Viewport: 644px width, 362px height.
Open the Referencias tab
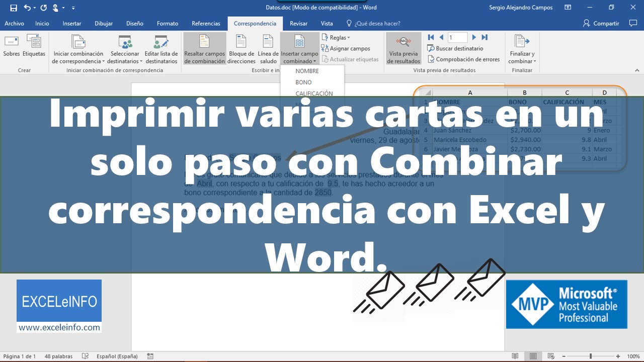point(206,23)
